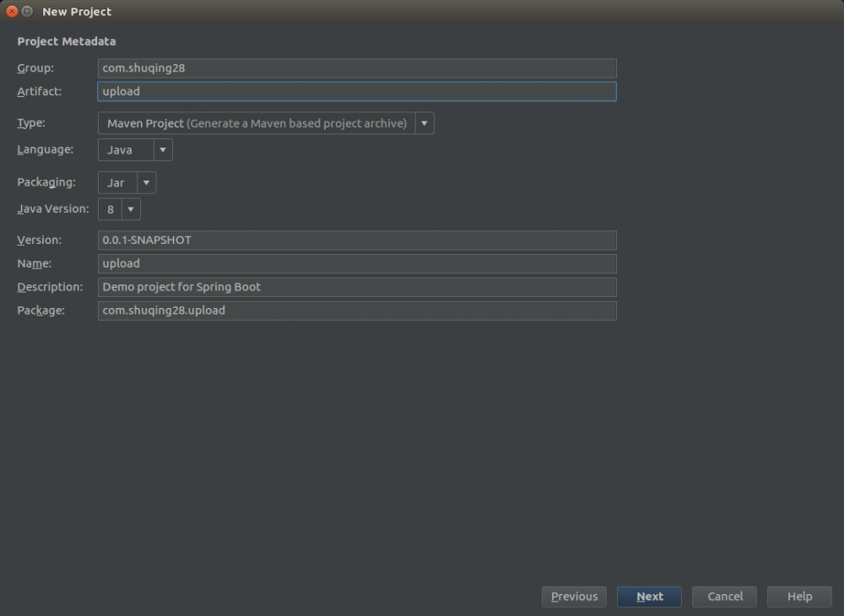
Task: Open the Type dropdown arrow
Action: click(x=425, y=123)
